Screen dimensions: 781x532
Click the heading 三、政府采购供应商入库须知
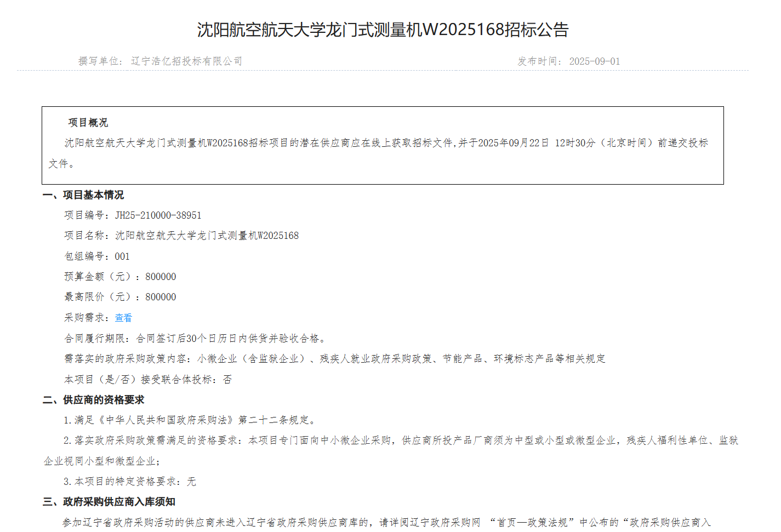click(x=109, y=502)
